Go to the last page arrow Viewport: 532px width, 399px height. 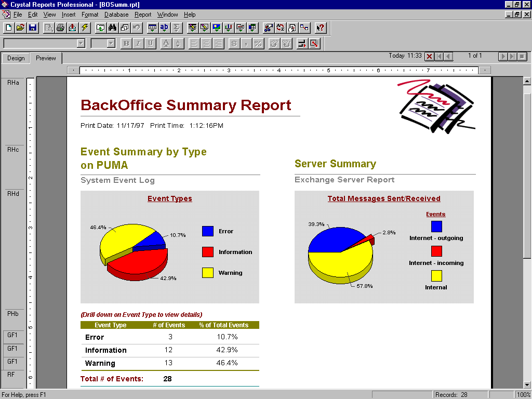[512, 56]
